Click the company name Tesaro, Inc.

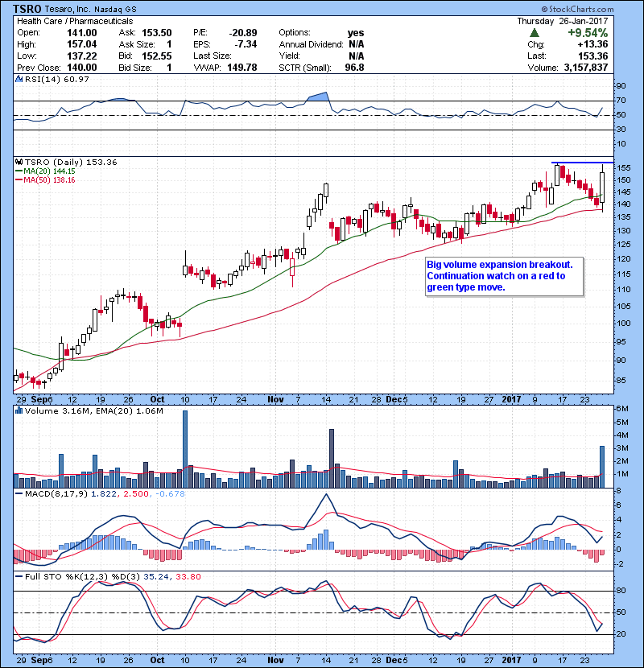pyautogui.click(x=68, y=9)
